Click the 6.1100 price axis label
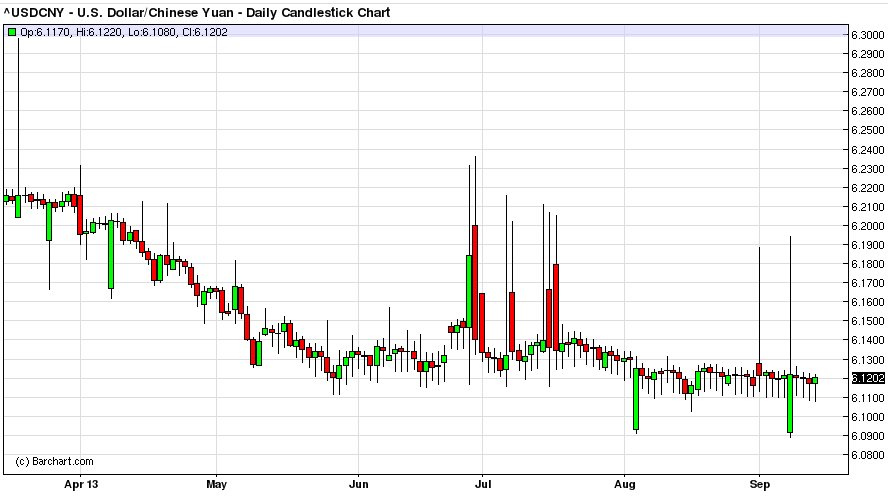This screenshot has height=496, width=888. [868, 399]
